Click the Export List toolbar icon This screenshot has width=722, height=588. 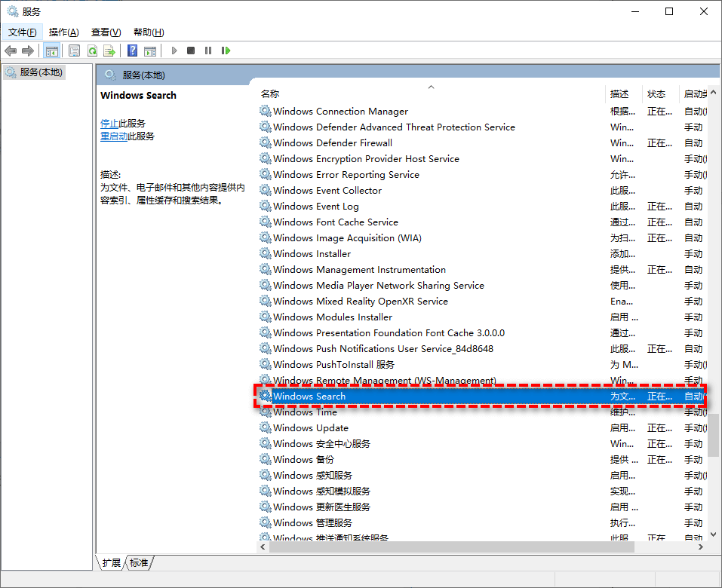[109, 51]
